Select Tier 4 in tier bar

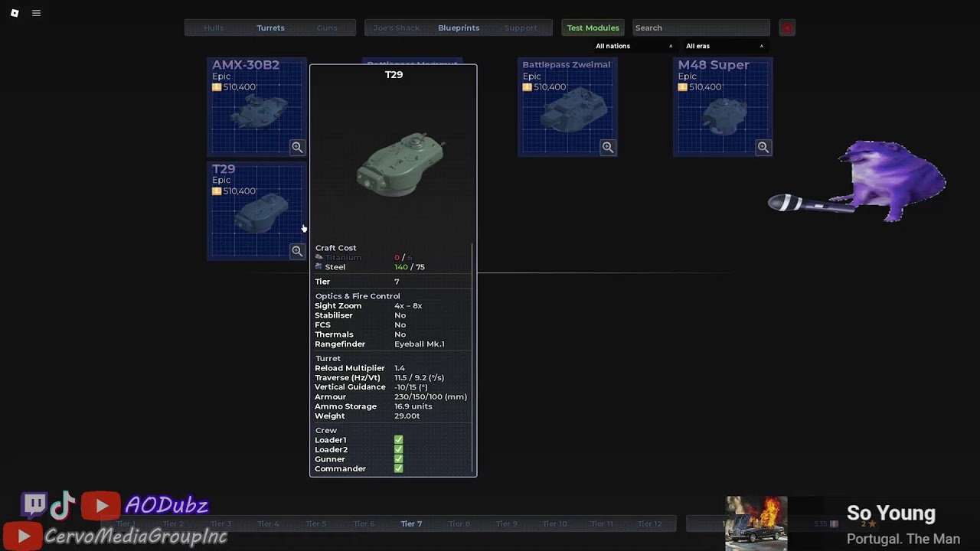268,524
